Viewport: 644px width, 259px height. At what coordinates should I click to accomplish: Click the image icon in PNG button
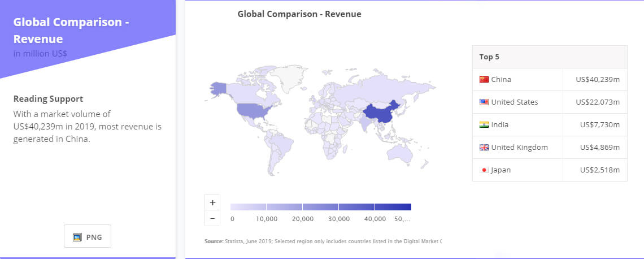(77, 237)
